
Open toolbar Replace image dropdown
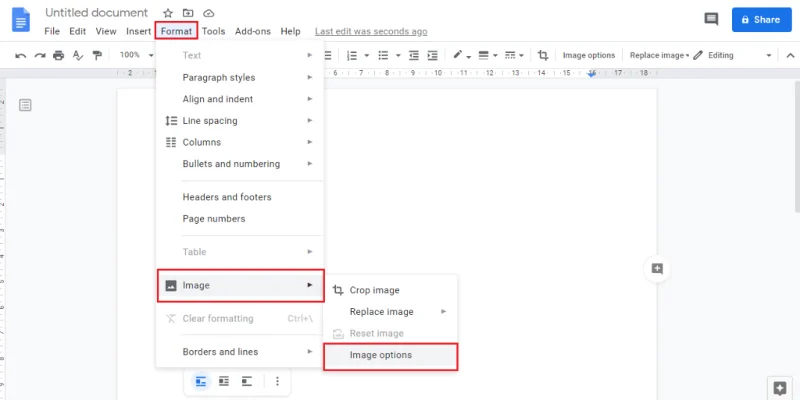pyautogui.click(x=659, y=55)
